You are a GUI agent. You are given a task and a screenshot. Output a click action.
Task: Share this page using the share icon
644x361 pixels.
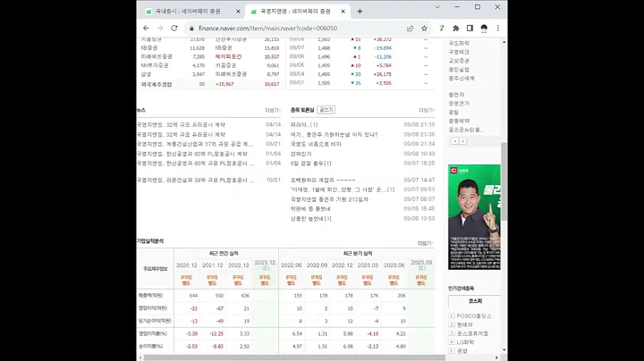coord(410,29)
